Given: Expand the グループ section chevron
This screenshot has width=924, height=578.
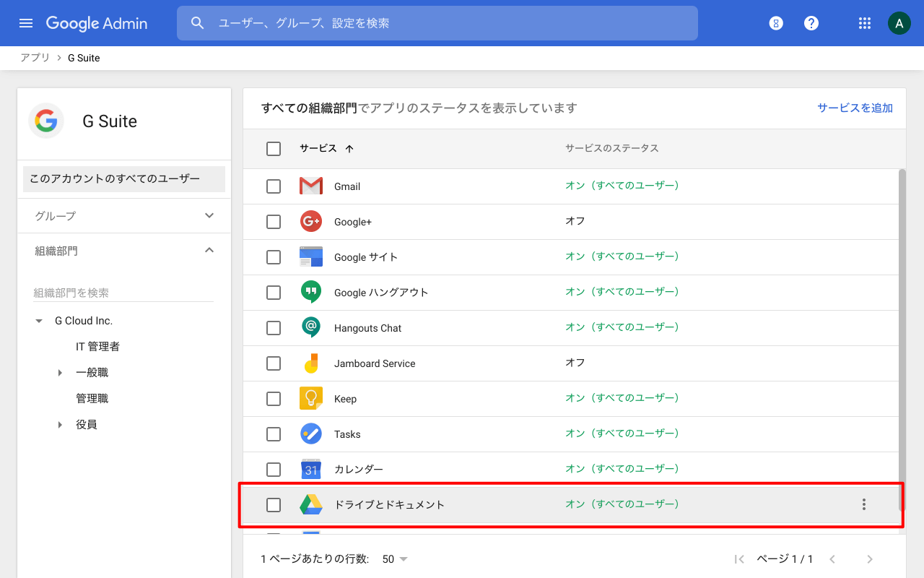Looking at the screenshot, I should click(x=209, y=215).
